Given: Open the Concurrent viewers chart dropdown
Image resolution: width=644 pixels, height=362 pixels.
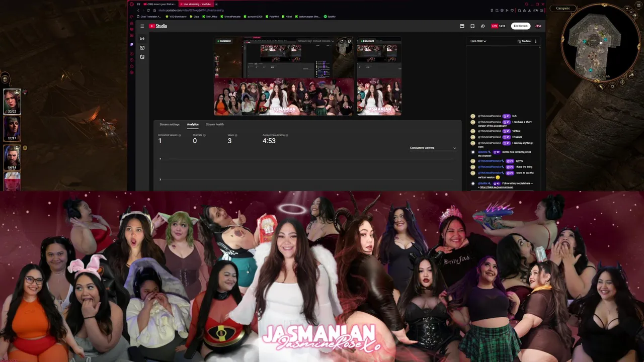Looking at the screenshot, I should (x=433, y=148).
